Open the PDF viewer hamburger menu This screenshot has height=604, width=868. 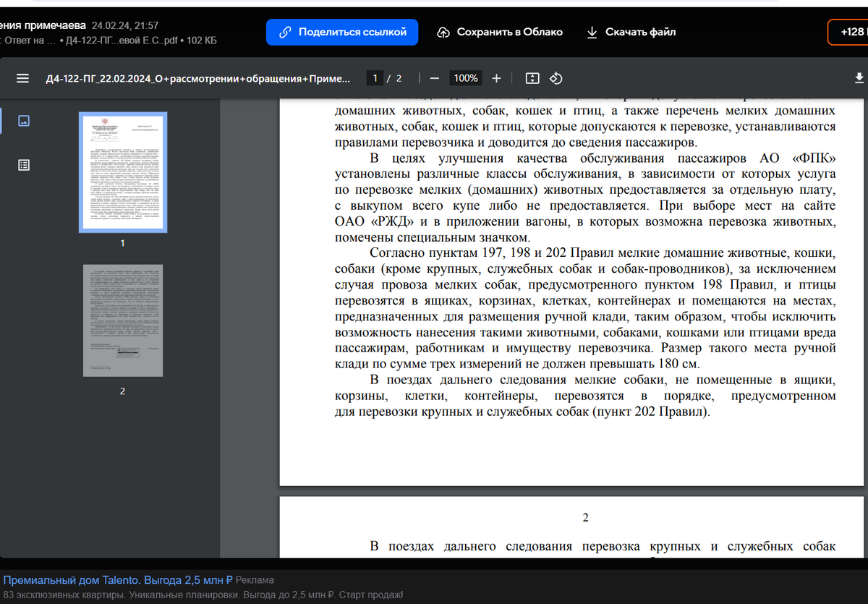point(23,78)
